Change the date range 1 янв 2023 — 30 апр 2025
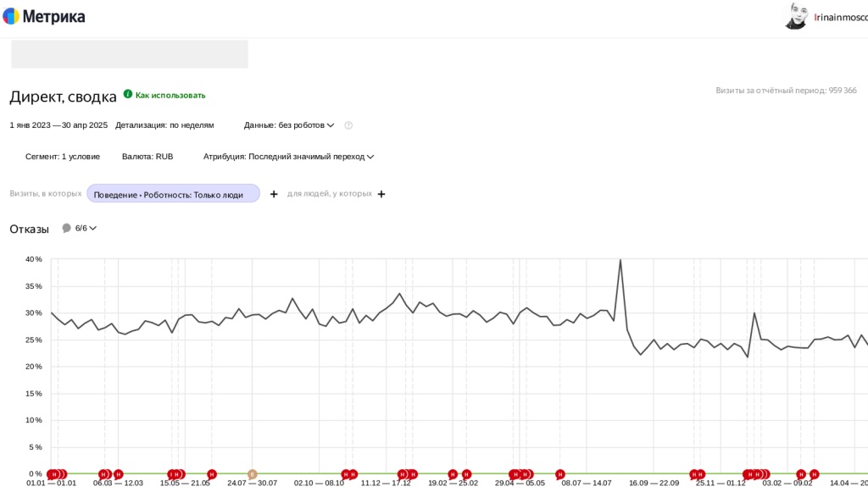 58,125
